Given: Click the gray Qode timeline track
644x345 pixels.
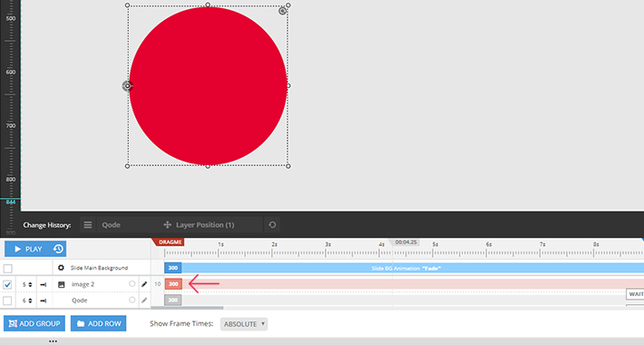Looking at the screenshot, I should pos(404,301).
